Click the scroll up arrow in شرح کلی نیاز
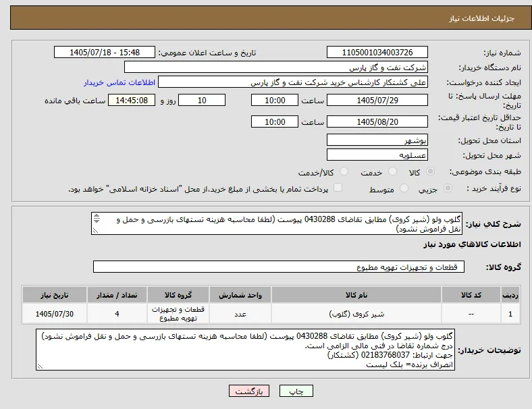 click(x=97, y=216)
